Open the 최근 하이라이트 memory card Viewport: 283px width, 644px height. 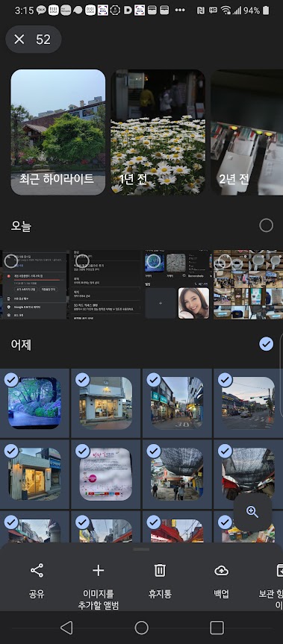58,132
